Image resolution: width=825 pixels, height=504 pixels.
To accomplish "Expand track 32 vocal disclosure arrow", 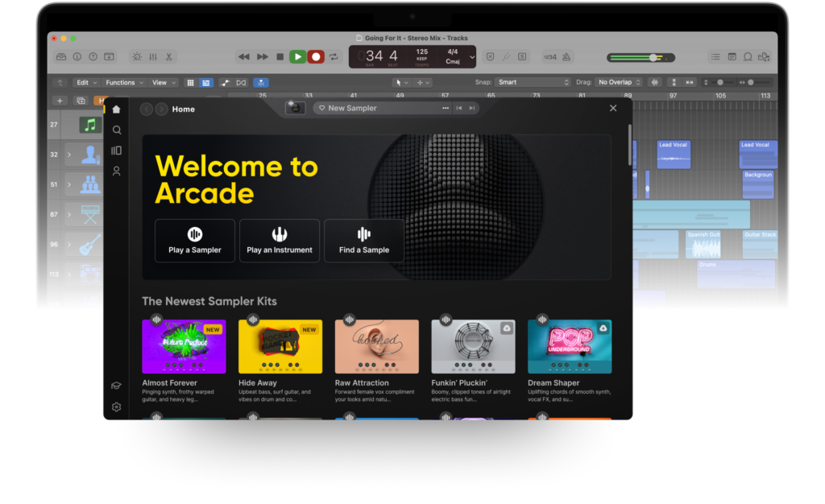I will (x=69, y=155).
